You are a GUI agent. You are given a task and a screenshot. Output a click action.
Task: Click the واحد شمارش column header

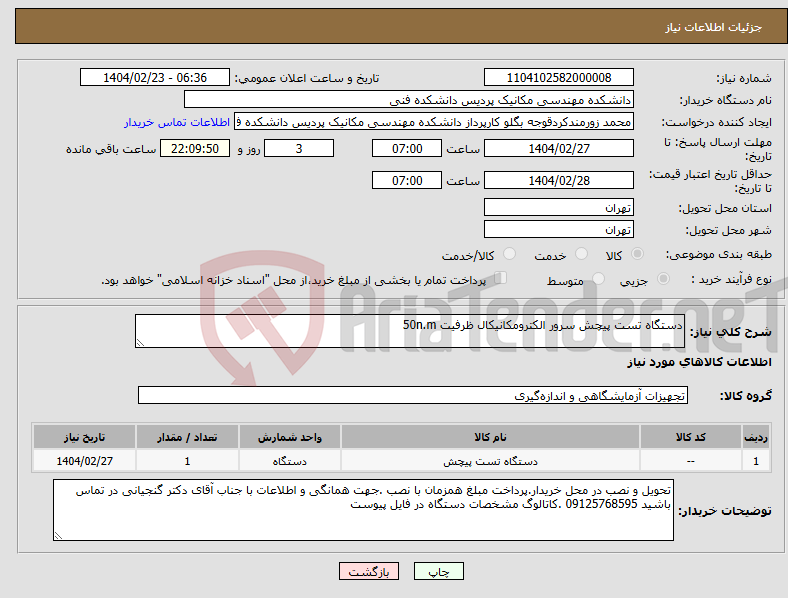pos(289,437)
